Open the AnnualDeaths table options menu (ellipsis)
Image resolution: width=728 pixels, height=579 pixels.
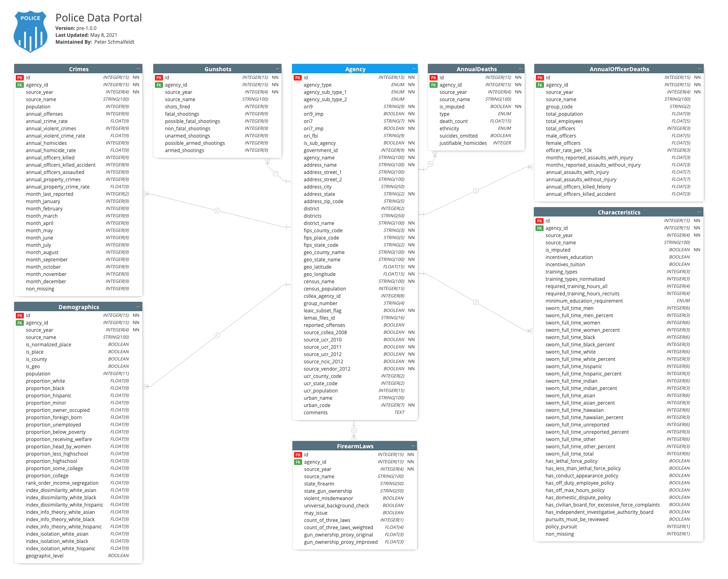pos(521,69)
